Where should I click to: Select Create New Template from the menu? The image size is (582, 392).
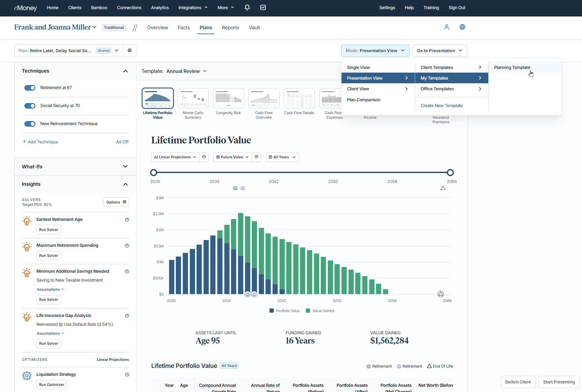point(441,105)
